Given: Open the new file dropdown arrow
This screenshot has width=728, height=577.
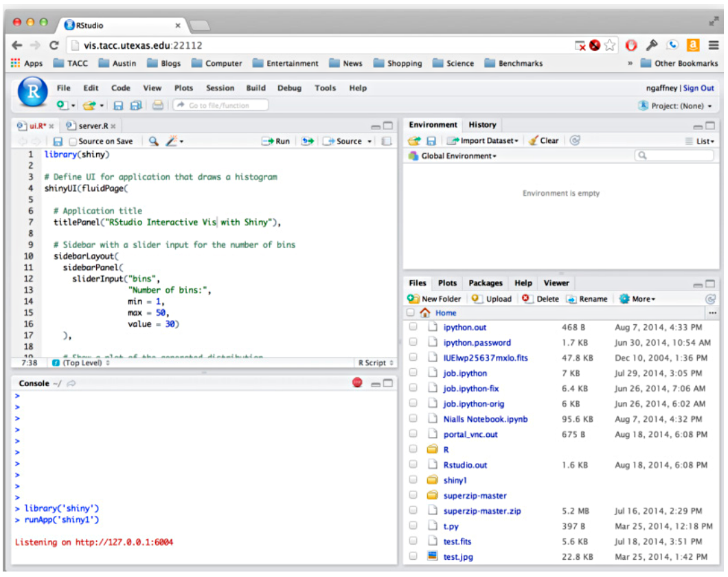Looking at the screenshot, I should [x=73, y=106].
